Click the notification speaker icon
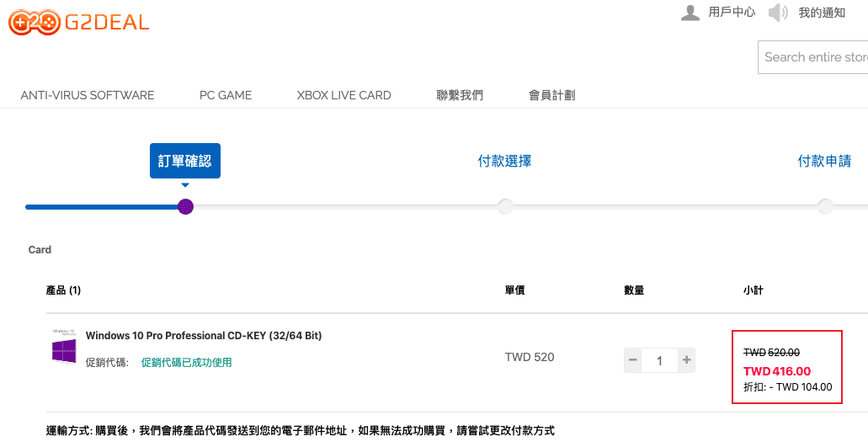Viewport: 868px width, 447px height. (778, 13)
